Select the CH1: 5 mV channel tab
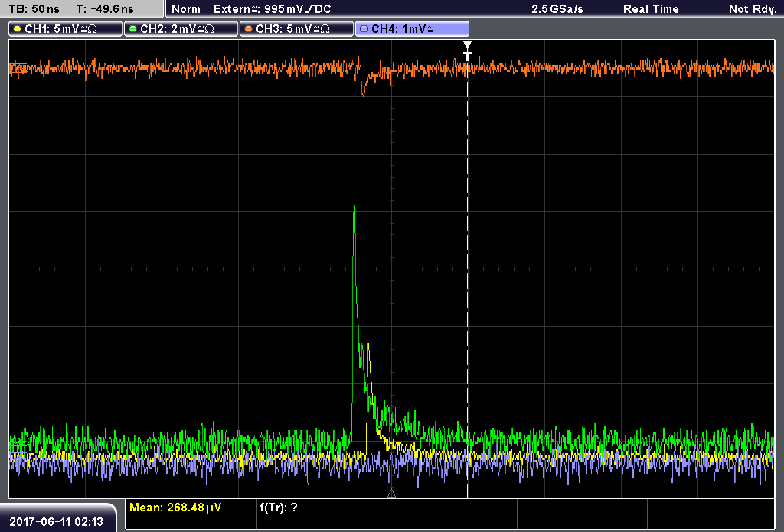Screen dimensions: 784x532 point(66,29)
